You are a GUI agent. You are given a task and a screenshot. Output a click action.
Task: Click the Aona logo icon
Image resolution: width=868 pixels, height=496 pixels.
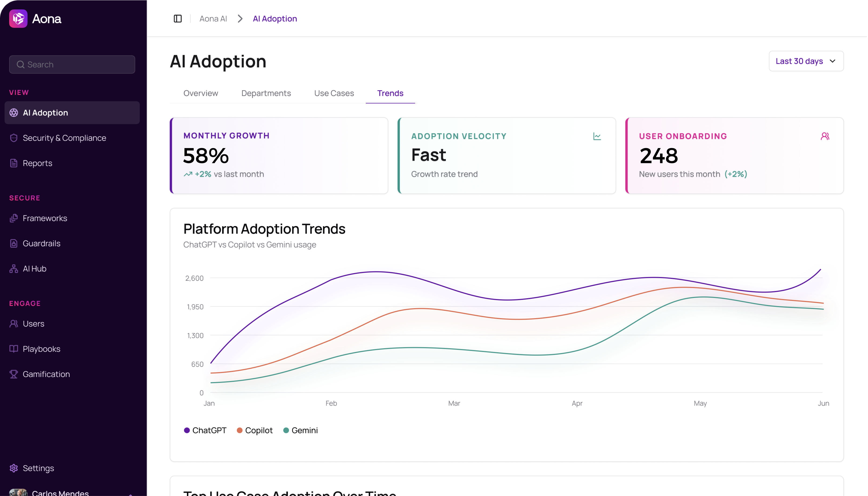coord(18,19)
